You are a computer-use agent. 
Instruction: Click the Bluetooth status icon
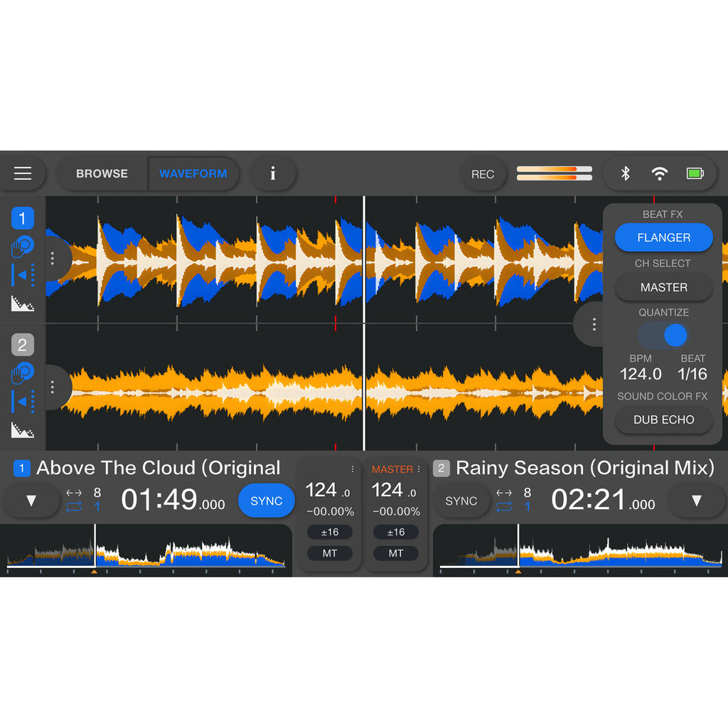626,173
